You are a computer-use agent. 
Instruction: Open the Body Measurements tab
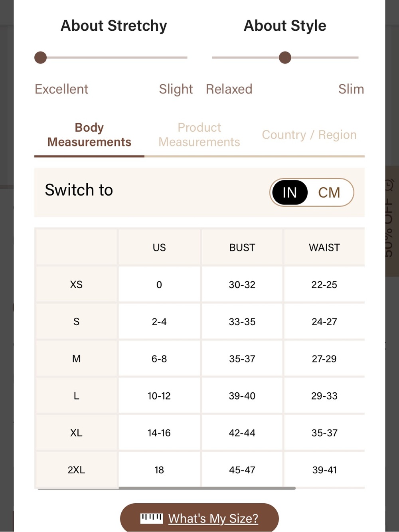tap(89, 135)
